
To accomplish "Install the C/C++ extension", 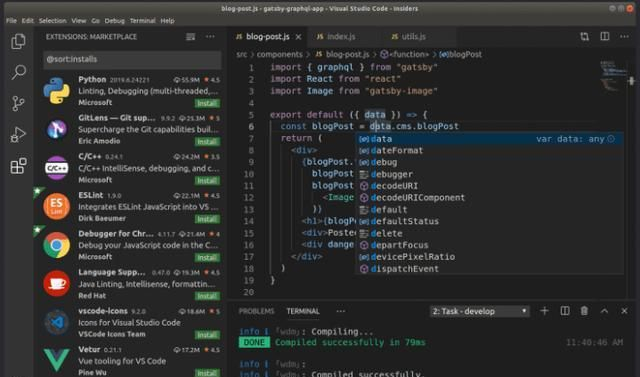I will click(207, 180).
